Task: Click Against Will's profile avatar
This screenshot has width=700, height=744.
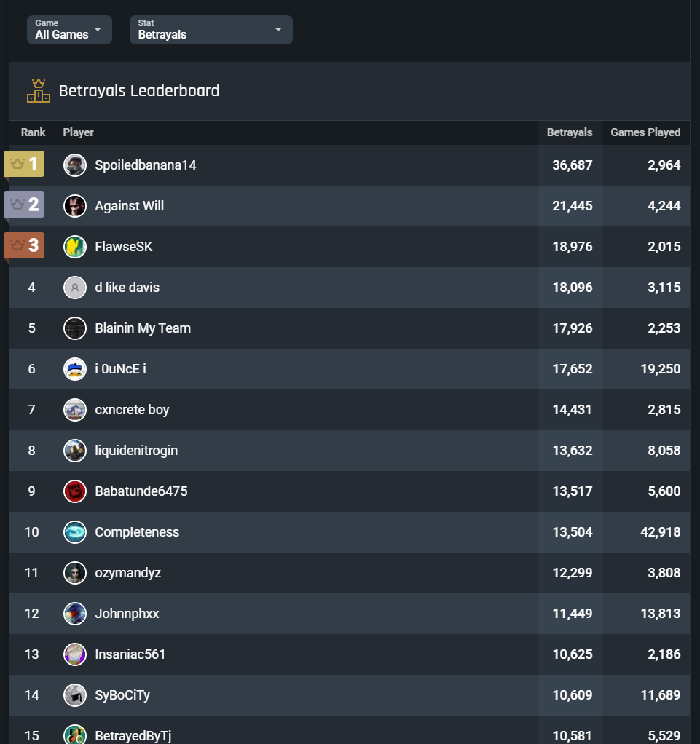Action: [75, 206]
